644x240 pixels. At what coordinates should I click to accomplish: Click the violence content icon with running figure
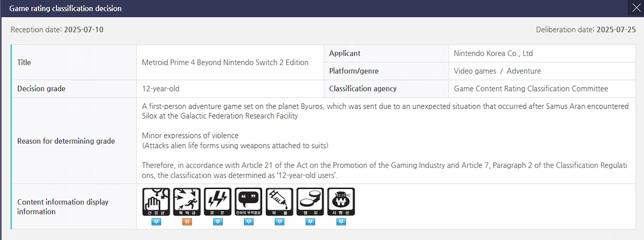pyautogui.click(x=187, y=202)
